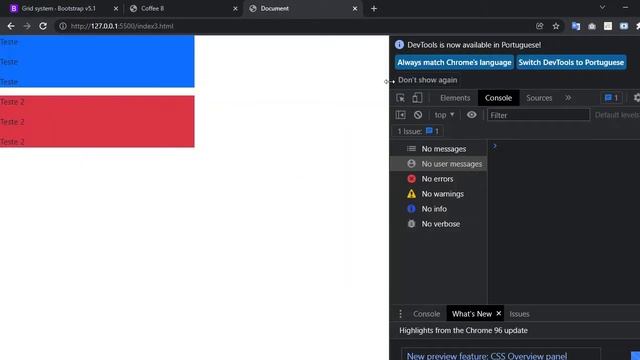
Task: Bookmark this page with the star
Action: 556,26
